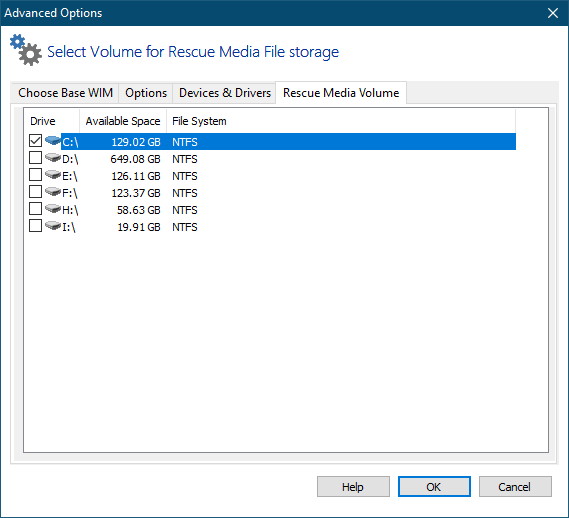
Task: Click the 126.11 GB value
Action: [x=136, y=176]
